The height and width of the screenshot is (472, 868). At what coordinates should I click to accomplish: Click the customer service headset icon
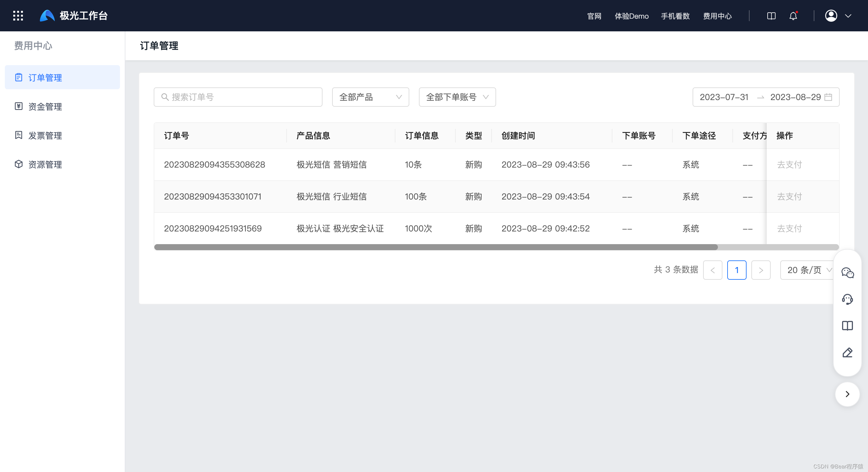pos(848,299)
